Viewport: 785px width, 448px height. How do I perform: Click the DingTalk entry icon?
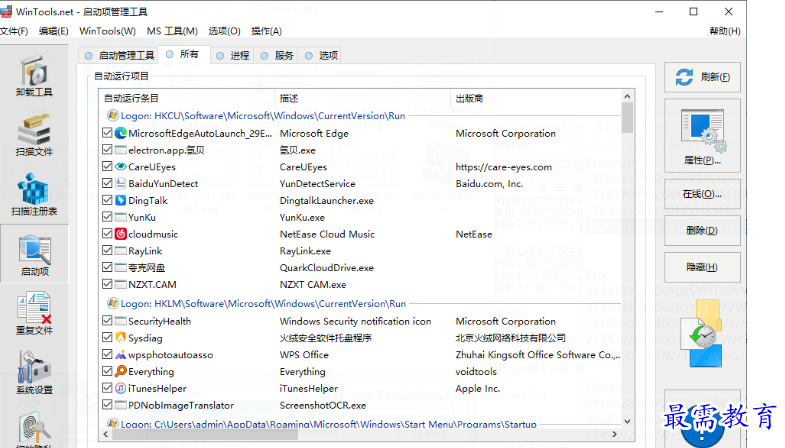(x=121, y=200)
